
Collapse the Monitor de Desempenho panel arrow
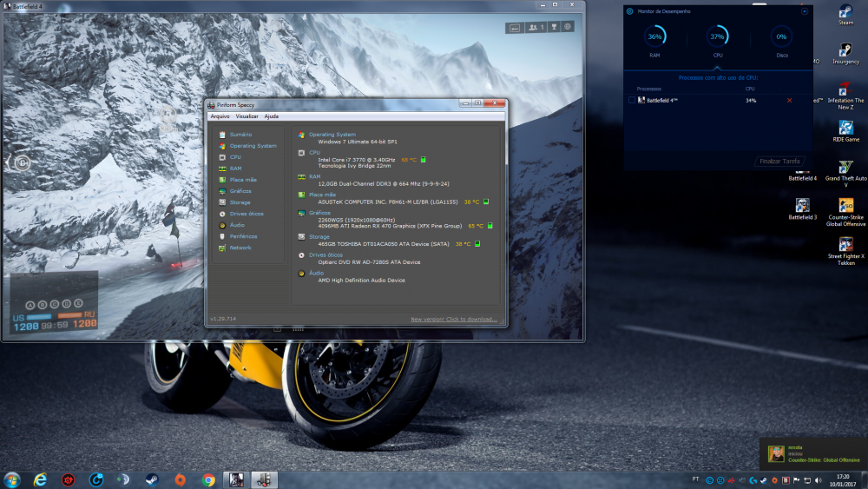[805, 11]
